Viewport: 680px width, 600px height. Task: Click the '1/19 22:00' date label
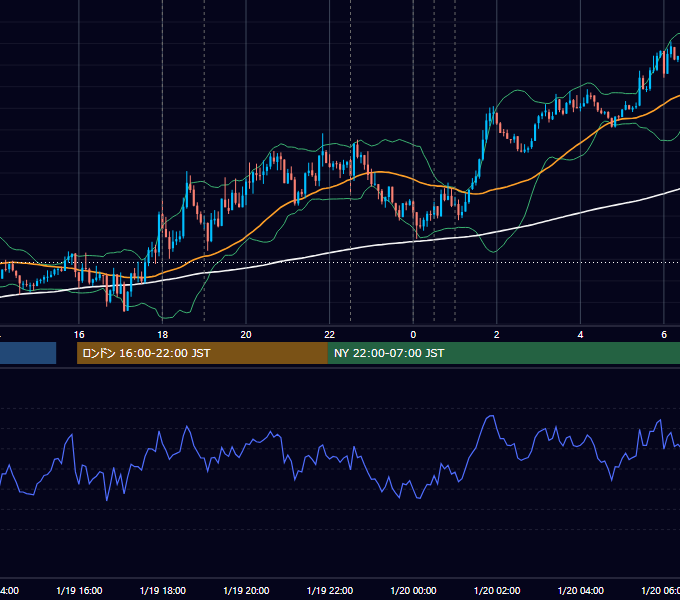click(x=330, y=590)
